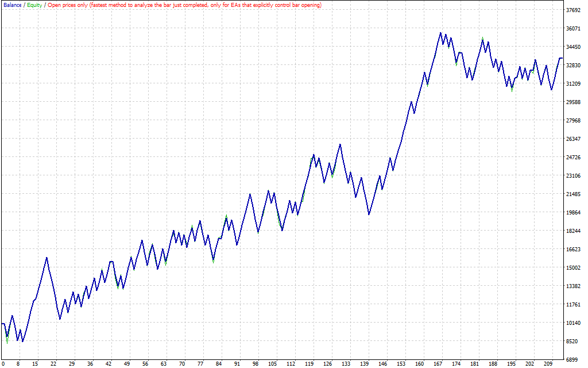Click the Balance legend label
Screen dimensions: 588x368
coord(11,5)
